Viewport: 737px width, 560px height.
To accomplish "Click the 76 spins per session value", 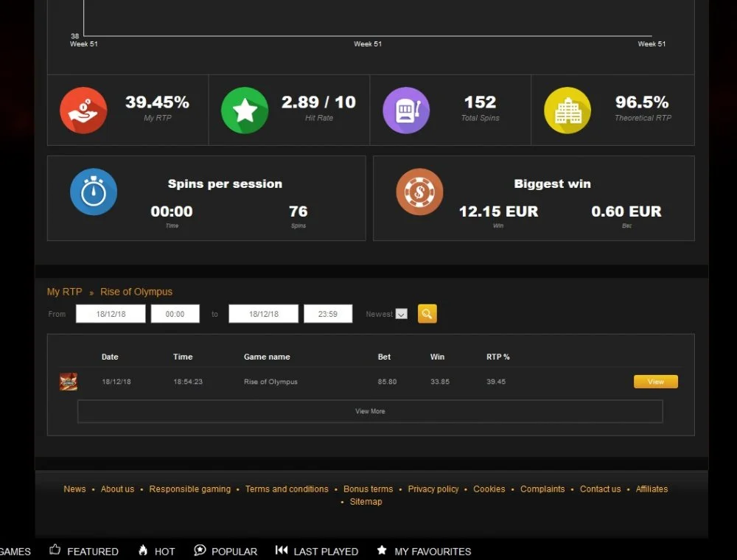I will click(x=298, y=211).
